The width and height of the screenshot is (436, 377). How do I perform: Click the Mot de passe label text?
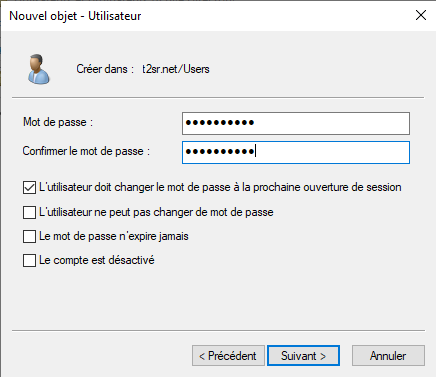(58, 122)
